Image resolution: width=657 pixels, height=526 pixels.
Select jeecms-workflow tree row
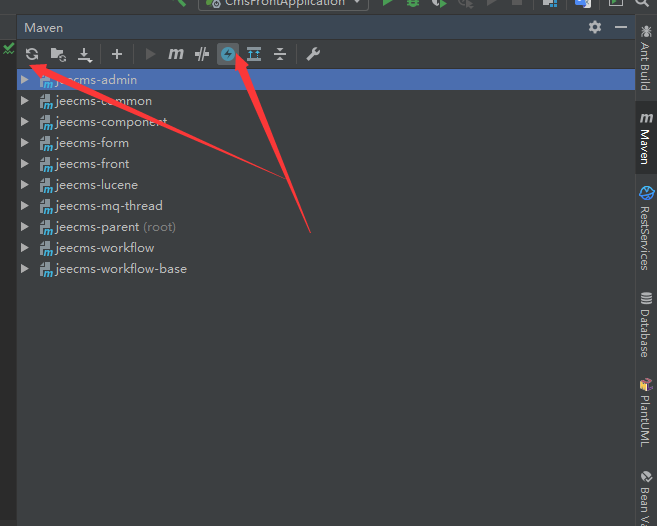tap(326, 248)
